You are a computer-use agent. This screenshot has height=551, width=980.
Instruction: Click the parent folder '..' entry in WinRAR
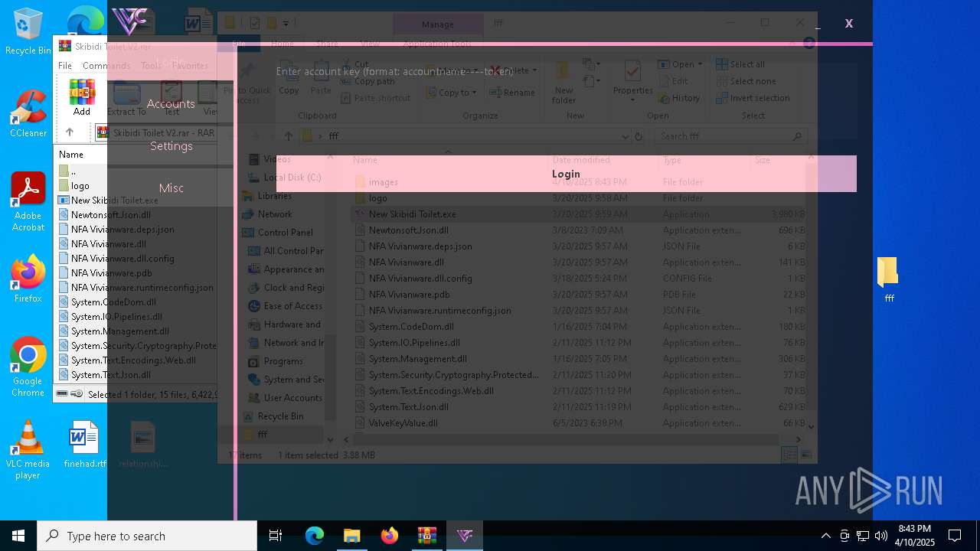click(68, 171)
